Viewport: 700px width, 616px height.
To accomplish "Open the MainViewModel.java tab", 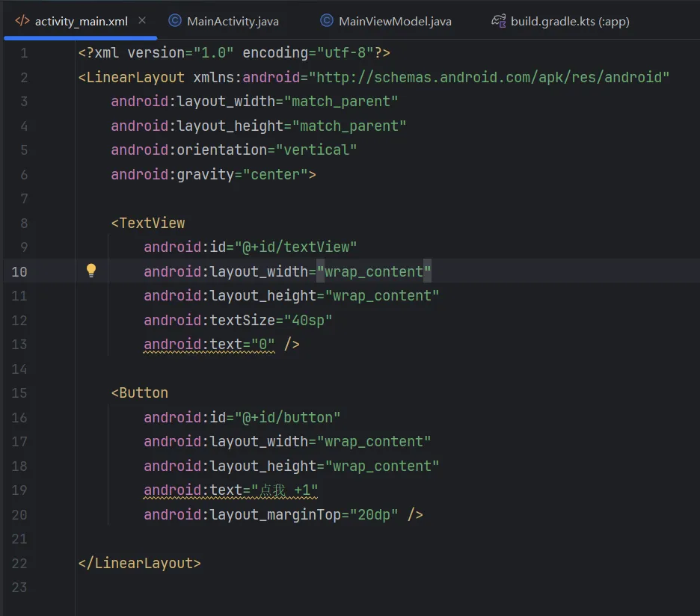I will tap(394, 21).
